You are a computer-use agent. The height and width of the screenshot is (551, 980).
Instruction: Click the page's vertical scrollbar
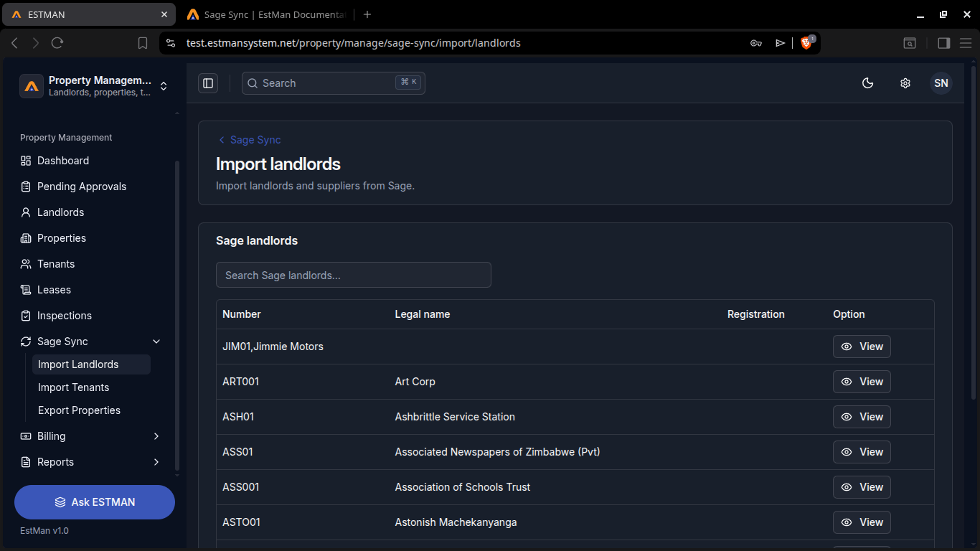(x=973, y=233)
